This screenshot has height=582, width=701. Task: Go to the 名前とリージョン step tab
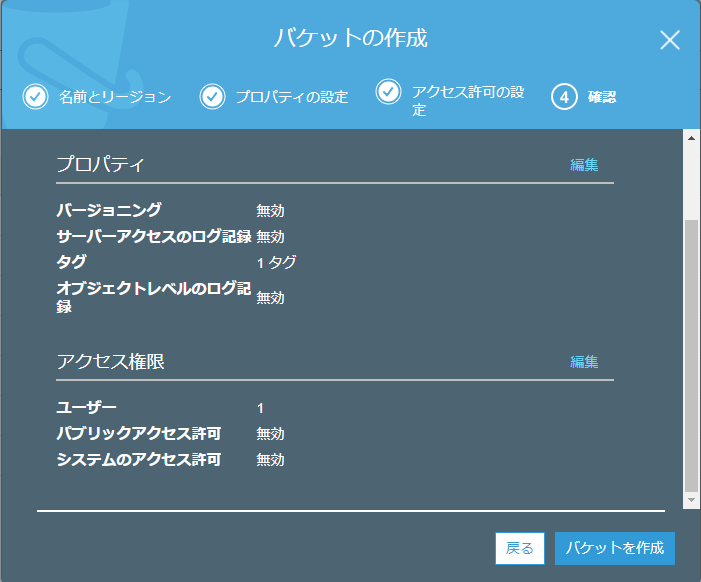pos(115,97)
